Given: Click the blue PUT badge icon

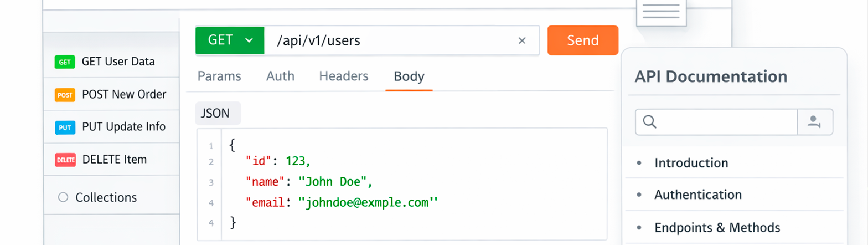Looking at the screenshot, I should (x=65, y=127).
